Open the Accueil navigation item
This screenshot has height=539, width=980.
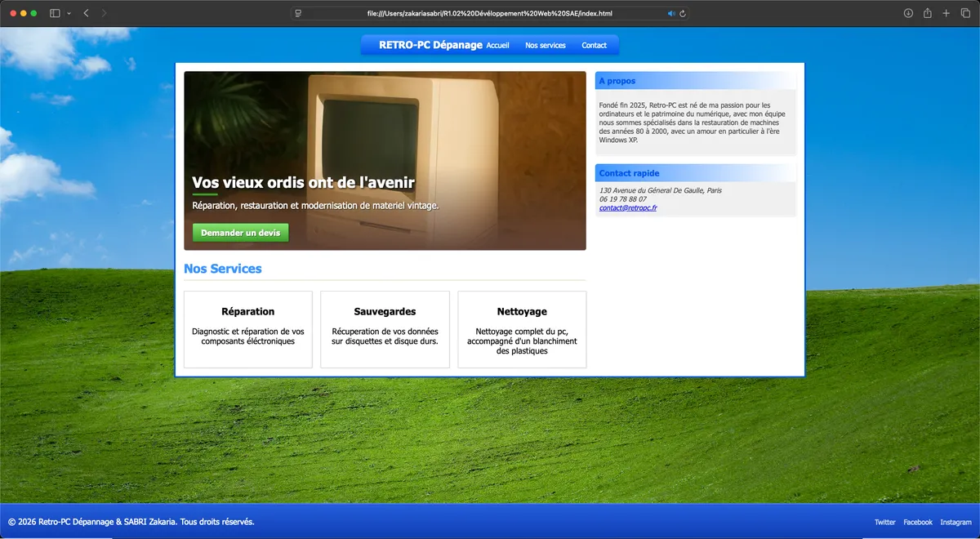(x=497, y=46)
